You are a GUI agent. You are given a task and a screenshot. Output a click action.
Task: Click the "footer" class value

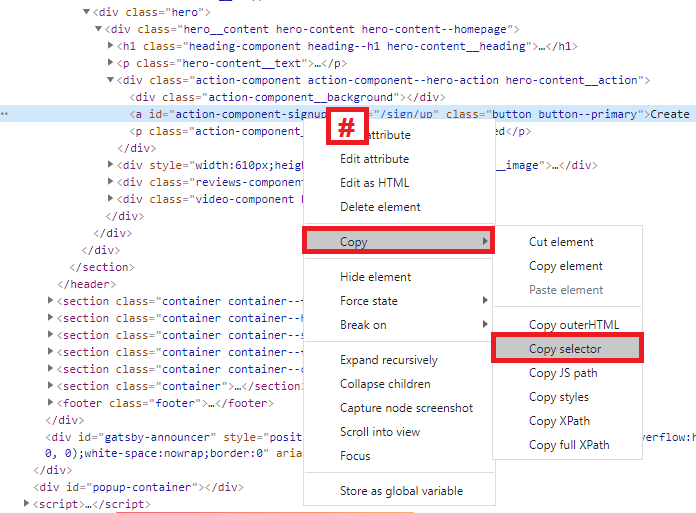point(175,403)
